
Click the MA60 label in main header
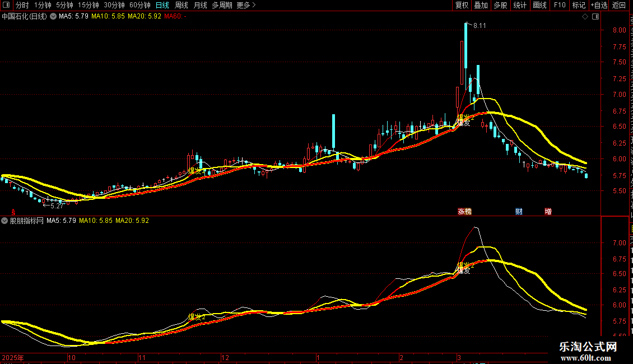coord(175,16)
